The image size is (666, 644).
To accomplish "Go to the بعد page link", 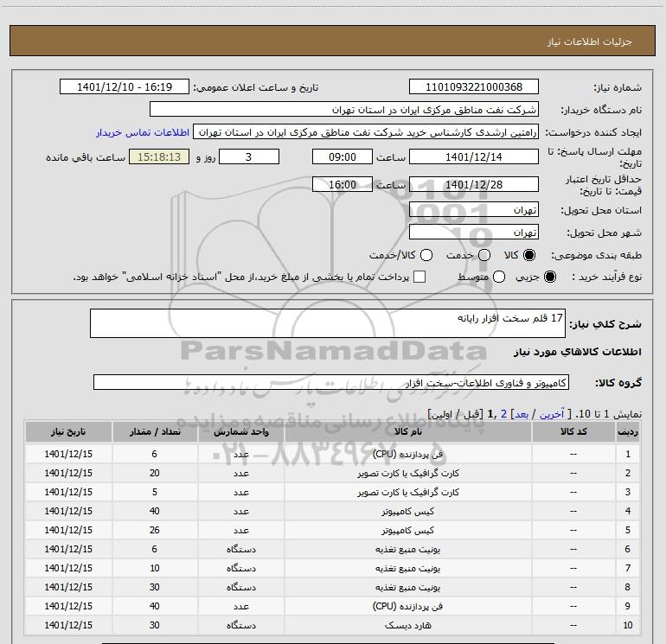I will click(x=522, y=414).
